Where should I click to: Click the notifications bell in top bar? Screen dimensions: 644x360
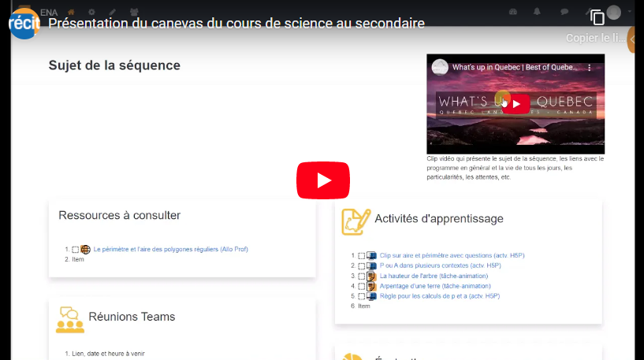(537, 12)
